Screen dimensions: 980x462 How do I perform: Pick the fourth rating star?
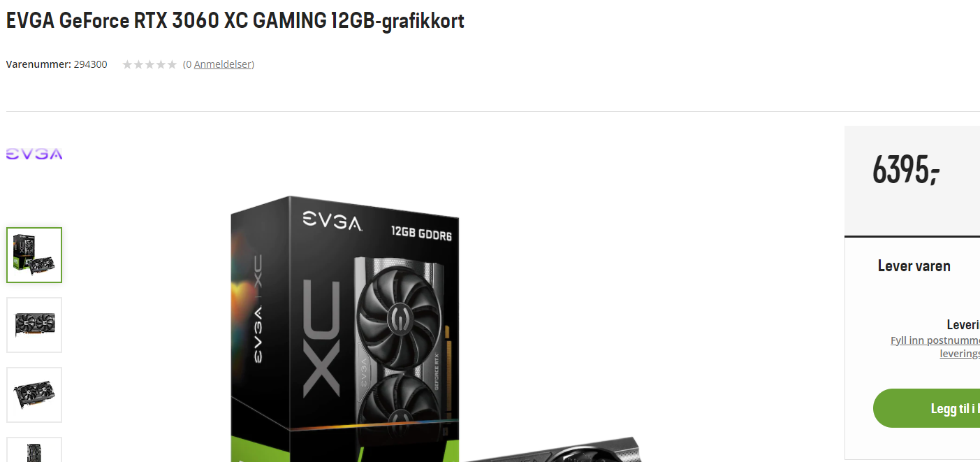161,64
